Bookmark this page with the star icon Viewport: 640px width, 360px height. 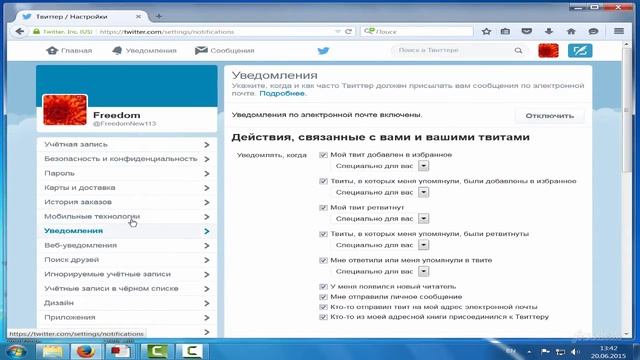(486, 31)
